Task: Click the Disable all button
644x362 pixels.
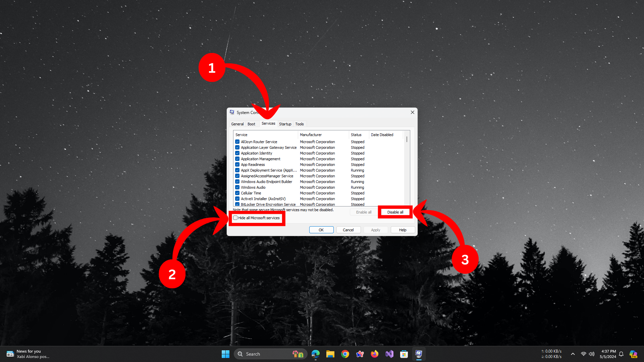Action: 395,212
